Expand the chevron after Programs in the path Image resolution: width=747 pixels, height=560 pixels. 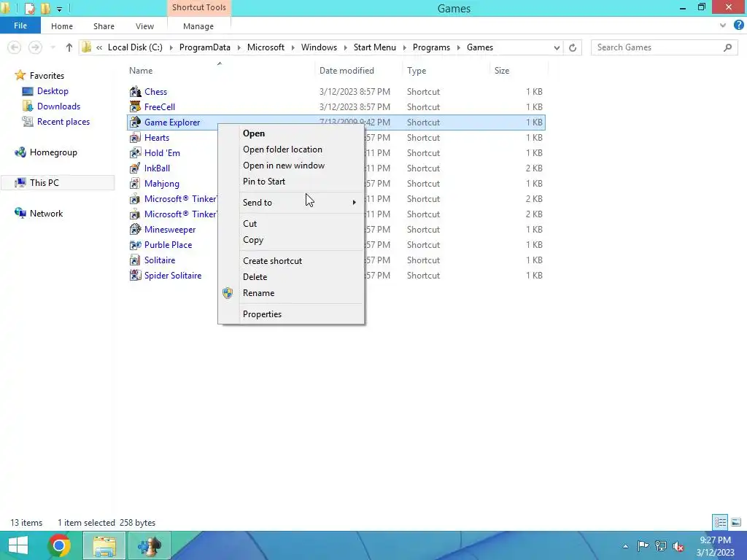pyautogui.click(x=458, y=47)
